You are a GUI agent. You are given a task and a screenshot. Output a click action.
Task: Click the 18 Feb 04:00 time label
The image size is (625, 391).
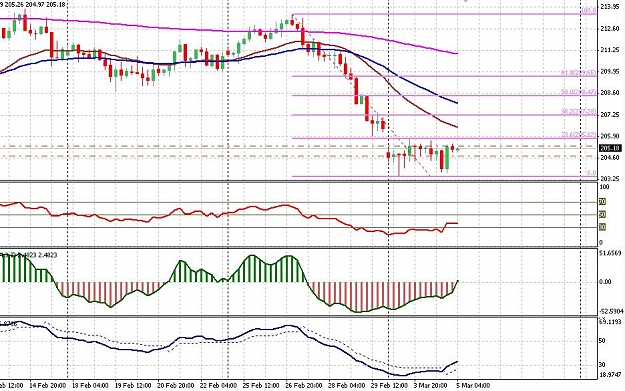coord(90,386)
